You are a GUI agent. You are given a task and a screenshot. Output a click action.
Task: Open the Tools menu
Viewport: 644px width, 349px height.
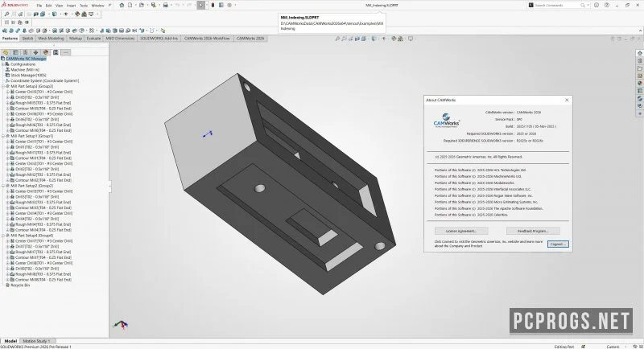click(x=84, y=6)
